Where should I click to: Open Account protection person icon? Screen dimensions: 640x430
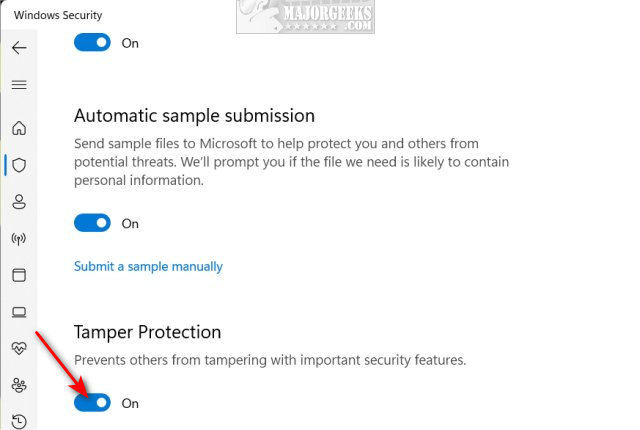19,202
